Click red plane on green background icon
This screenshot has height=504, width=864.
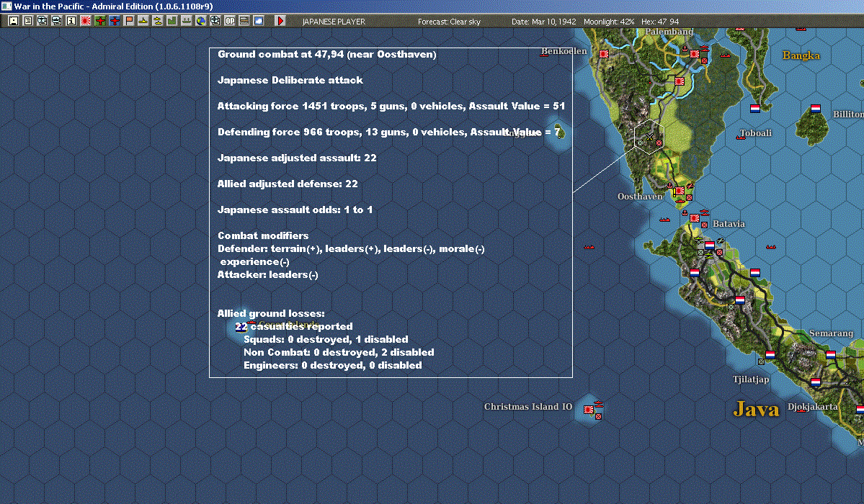click(100, 21)
